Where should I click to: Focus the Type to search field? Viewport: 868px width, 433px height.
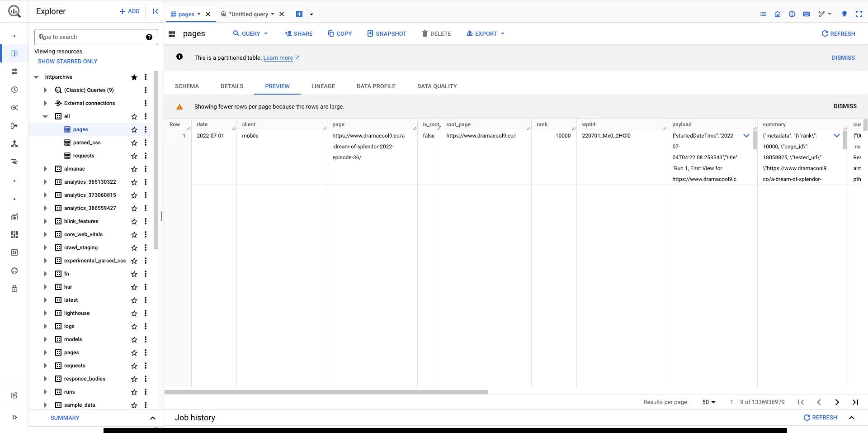tap(90, 37)
